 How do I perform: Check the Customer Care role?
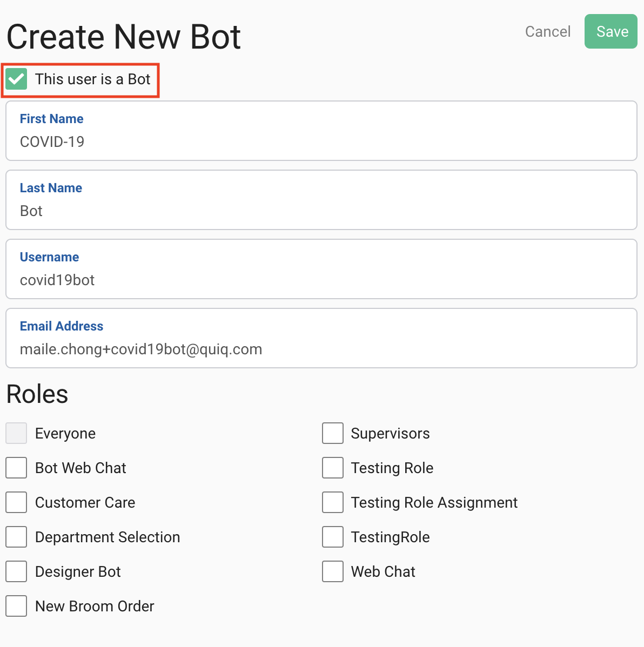[17, 503]
